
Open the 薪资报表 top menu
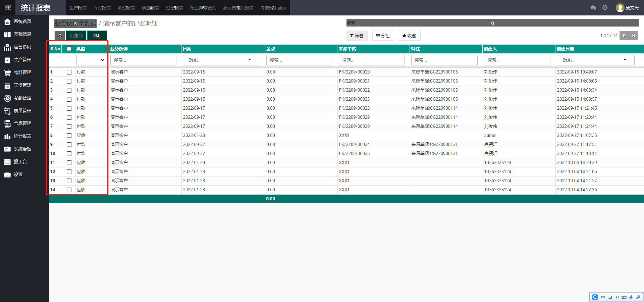click(x=126, y=8)
